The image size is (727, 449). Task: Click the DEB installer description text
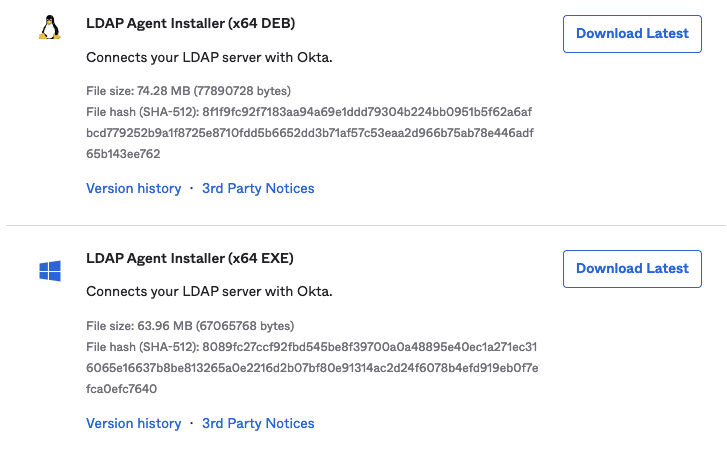209,57
